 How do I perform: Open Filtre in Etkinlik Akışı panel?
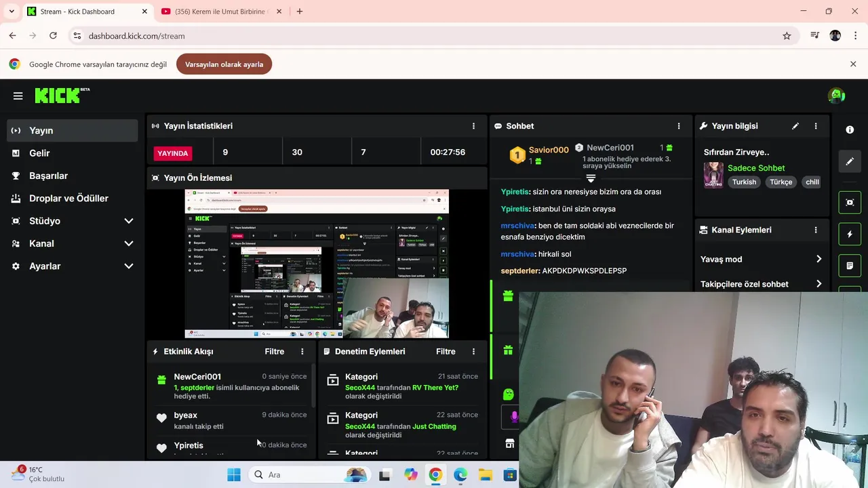275,351
